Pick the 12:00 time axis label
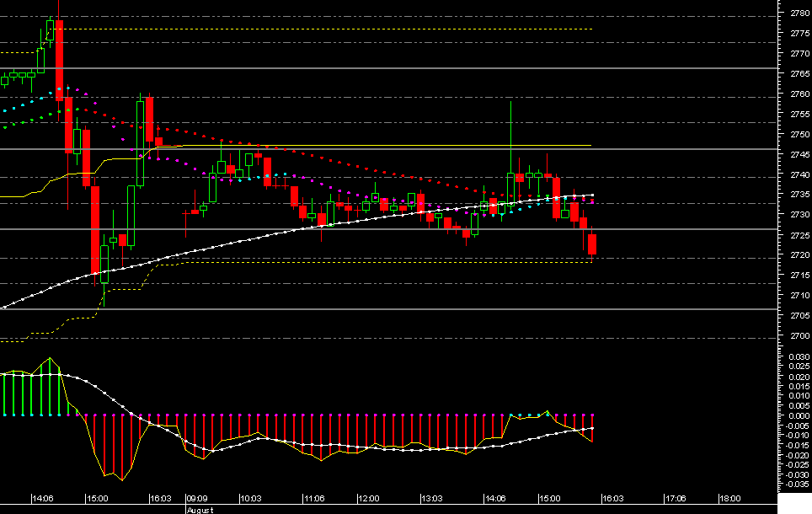This screenshot has height=514, width=812. [x=369, y=499]
